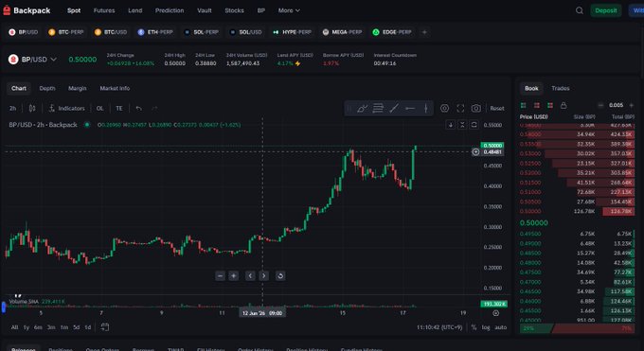Click the bid/ask ratio bar
This screenshot has width=644, height=351.
coord(577,328)
